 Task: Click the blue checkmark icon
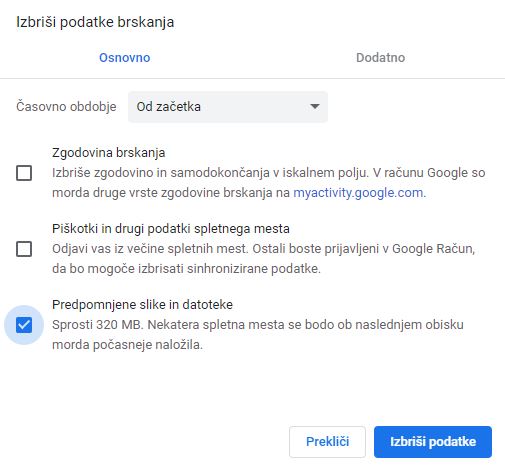(24, 325)
